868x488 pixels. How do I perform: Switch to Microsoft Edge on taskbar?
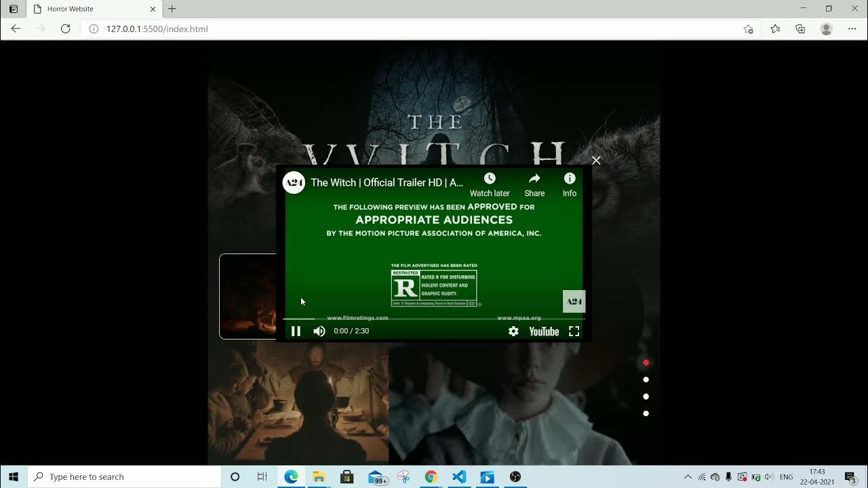click(291, 476)
